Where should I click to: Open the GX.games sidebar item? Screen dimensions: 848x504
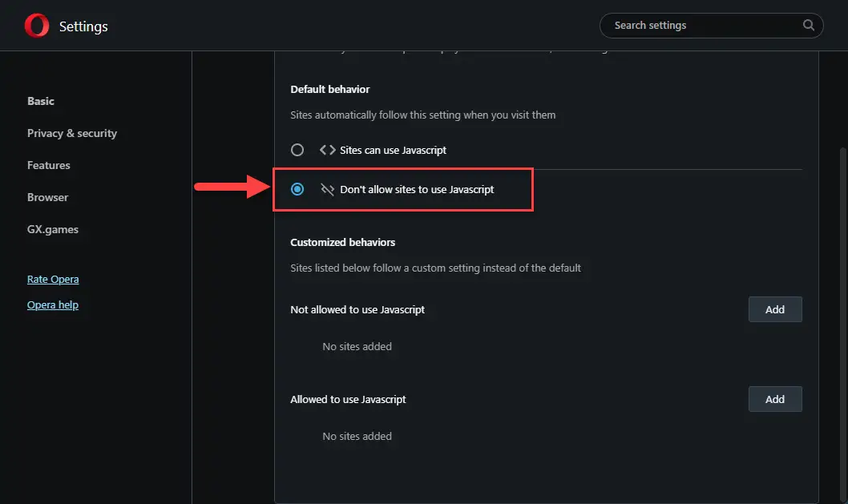point(52,229)
